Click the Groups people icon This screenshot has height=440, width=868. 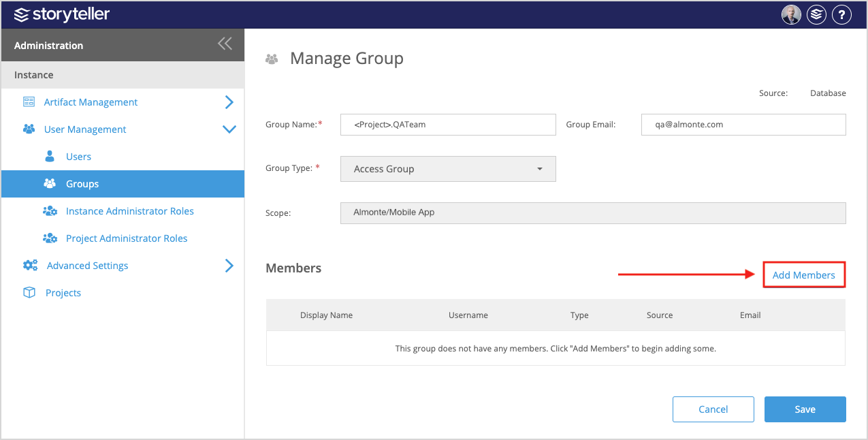[x=50, y=183]
